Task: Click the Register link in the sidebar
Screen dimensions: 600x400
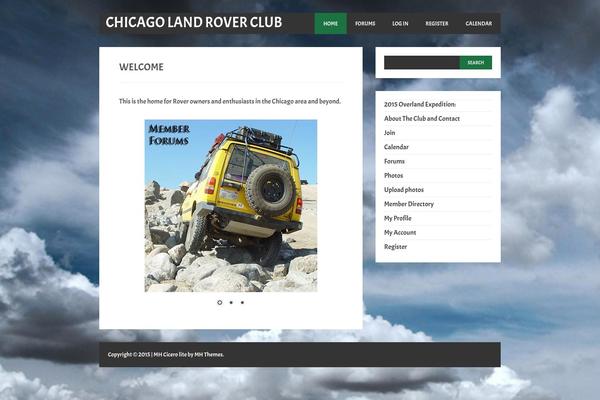Action: [395, 247]
